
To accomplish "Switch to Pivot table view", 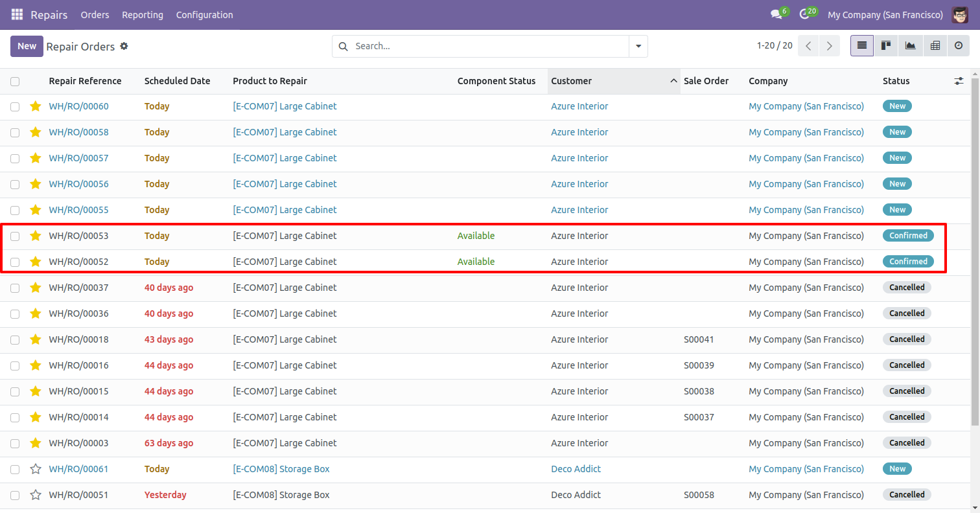I will coord(935,46).
